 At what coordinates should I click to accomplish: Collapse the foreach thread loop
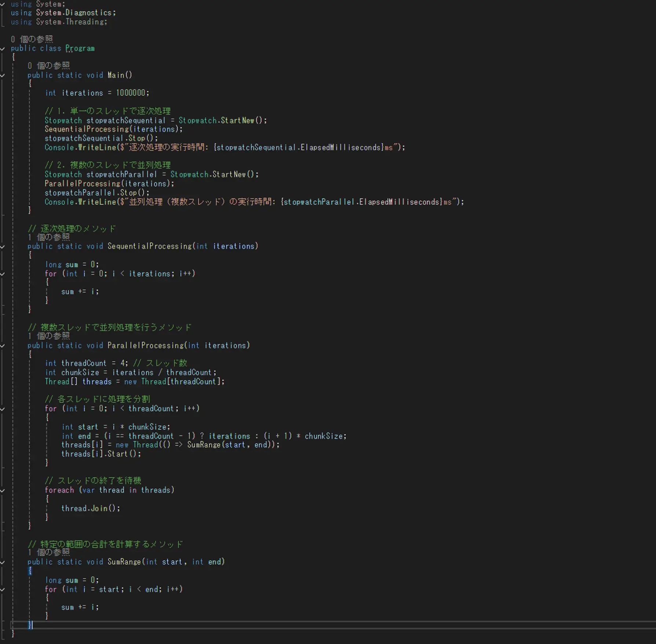coord(3,490)
